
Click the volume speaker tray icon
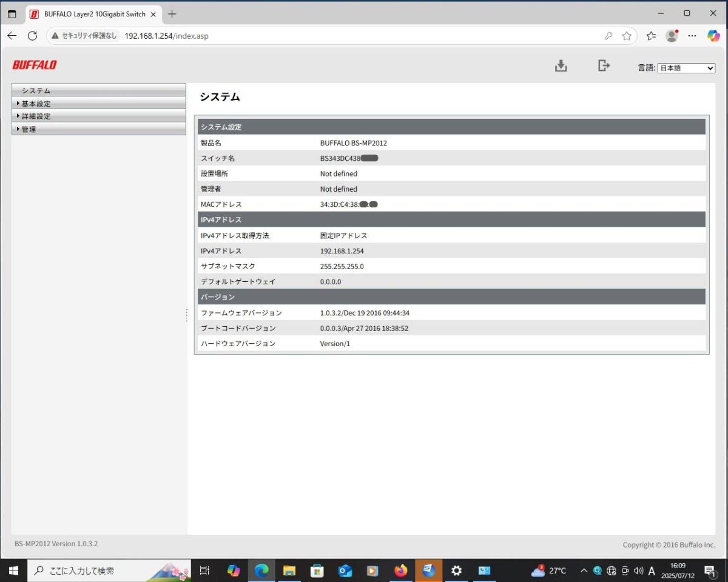pyautogui.click(x=638, y=570)
